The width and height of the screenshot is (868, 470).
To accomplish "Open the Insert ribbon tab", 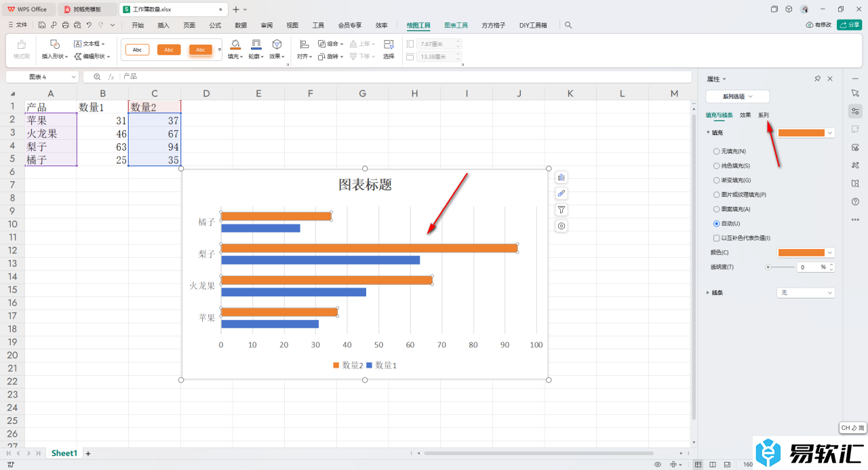I will pyautogui.click(x=163, y=25).
